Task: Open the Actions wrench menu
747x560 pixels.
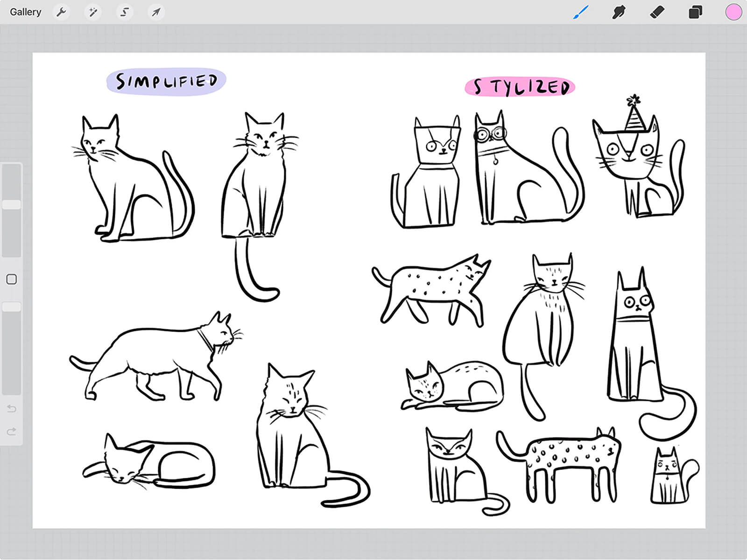Action: [61, 12]
